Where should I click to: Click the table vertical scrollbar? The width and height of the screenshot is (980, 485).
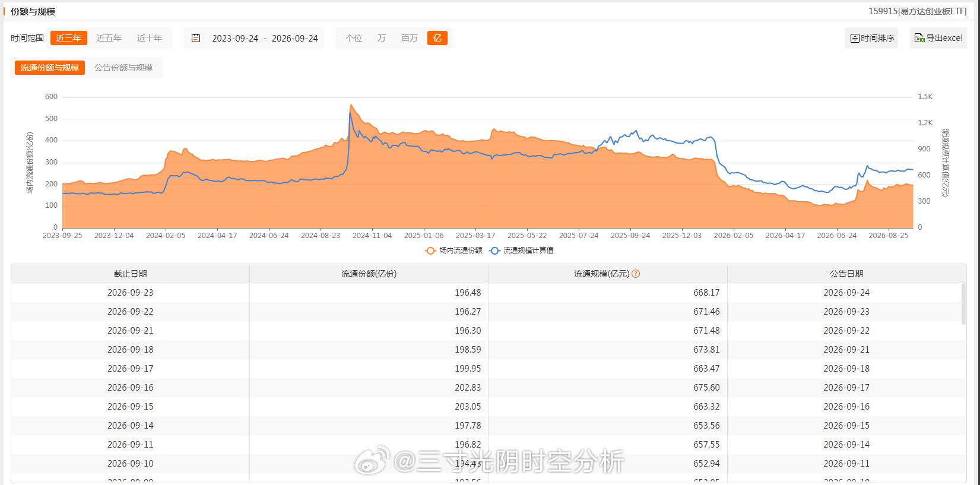(x=963, y=304)
